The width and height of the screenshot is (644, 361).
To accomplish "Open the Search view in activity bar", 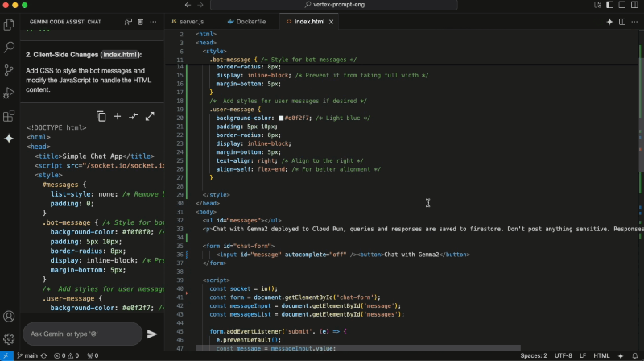I will point(9,48).
